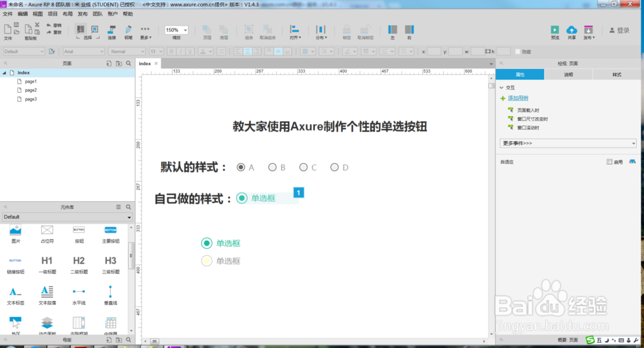
Task: Open the More Events (更多事件) dropdown
Action: coord(568,143)
